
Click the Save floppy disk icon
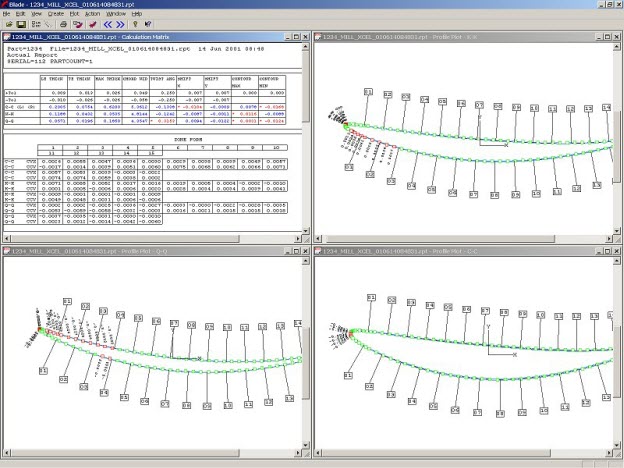pos(21,23)
